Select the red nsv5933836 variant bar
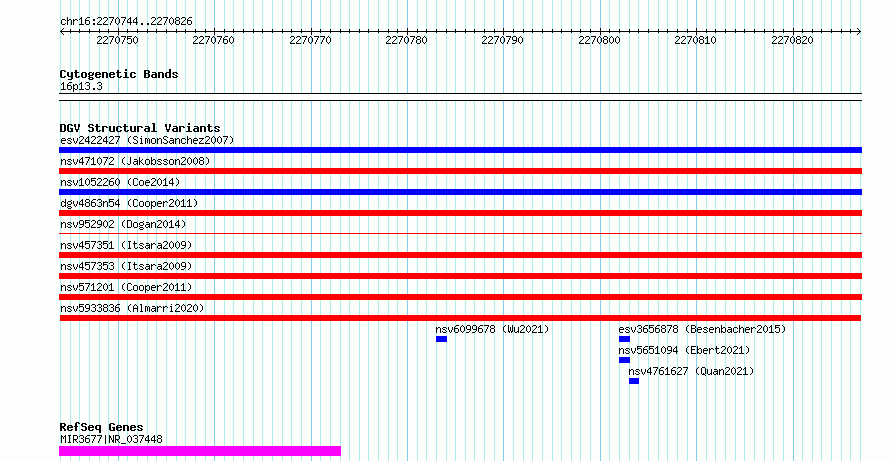The image size is (890, 461). point(460,318)
